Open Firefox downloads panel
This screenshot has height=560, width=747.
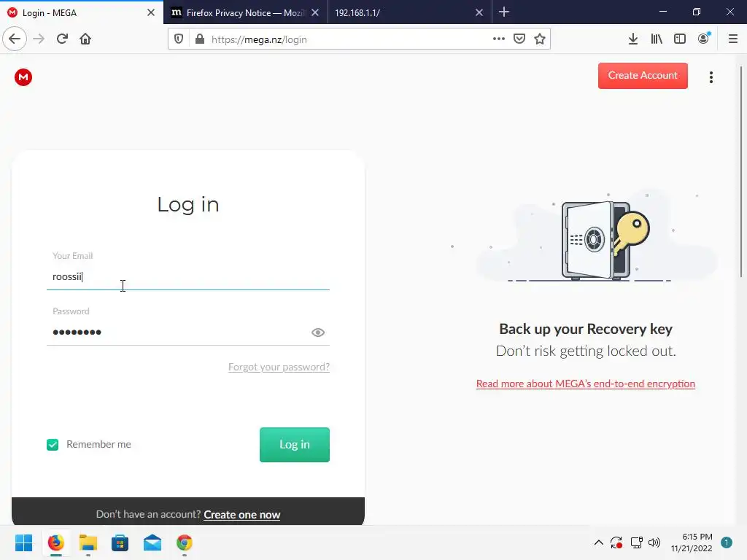point(633,39)
